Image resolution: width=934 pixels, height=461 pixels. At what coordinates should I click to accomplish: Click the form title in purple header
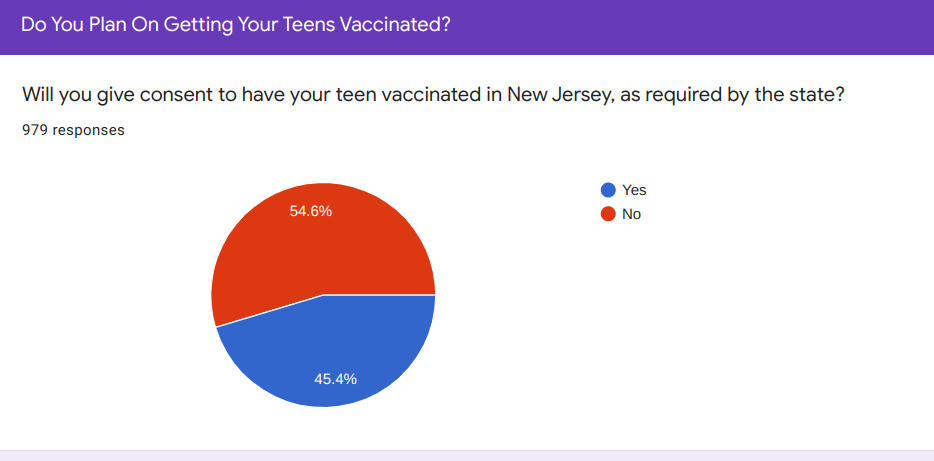coord(235,24)
